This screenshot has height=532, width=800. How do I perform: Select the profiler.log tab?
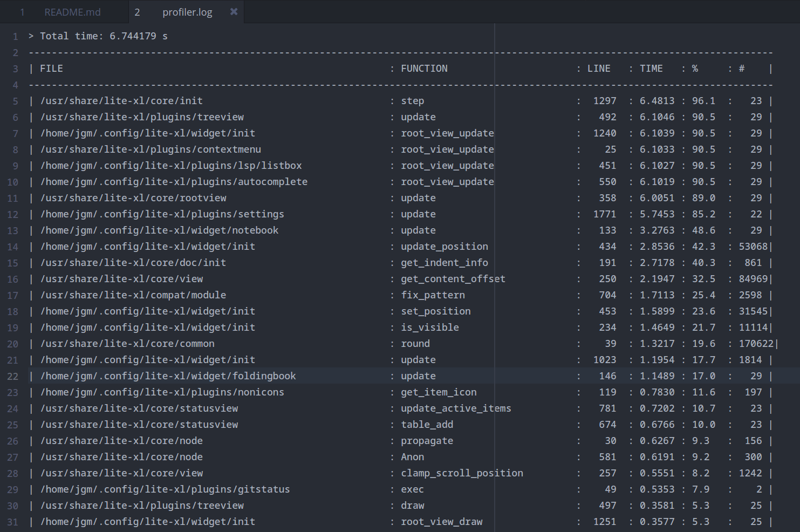[x=187, y=12]
